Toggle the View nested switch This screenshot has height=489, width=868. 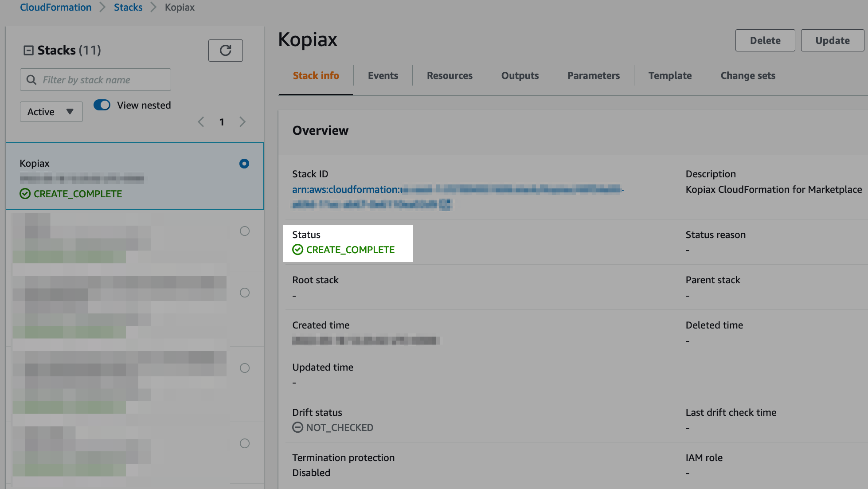102,105
